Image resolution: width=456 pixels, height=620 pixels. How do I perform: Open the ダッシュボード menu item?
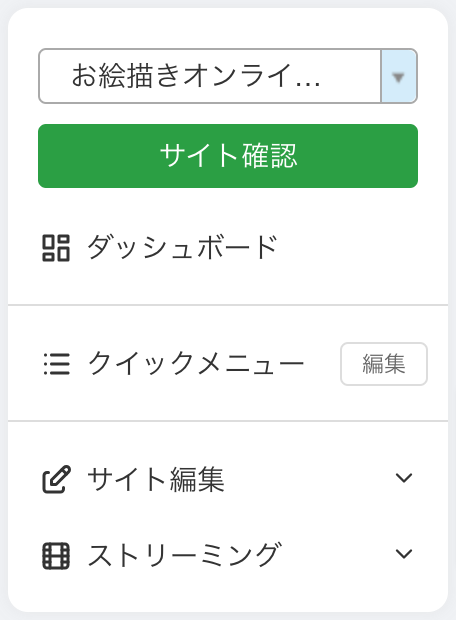(x=228, y=248)
